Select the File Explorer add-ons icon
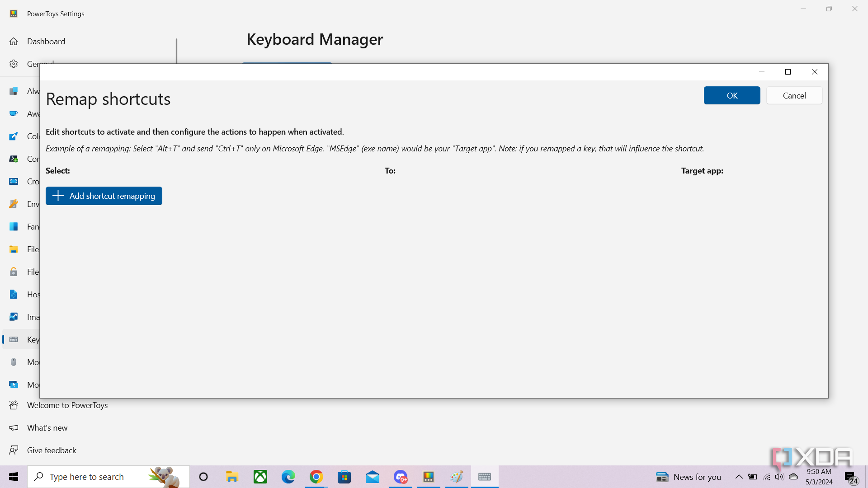This screenshot has width=868, height=488. coord(14,249)
